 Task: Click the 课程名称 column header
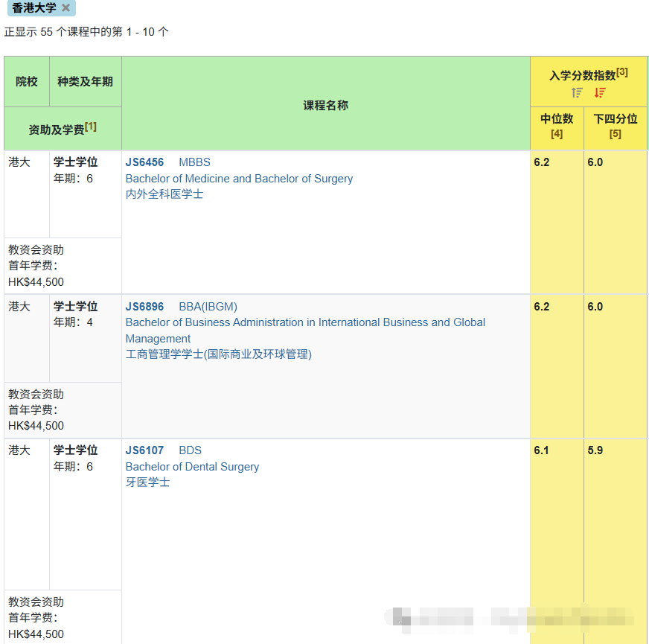coord(326,105)
